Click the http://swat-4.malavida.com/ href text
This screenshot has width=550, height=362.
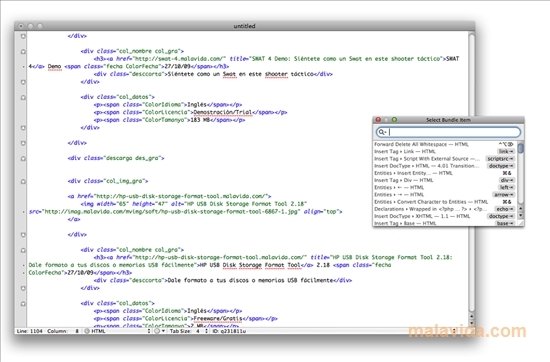pyautogui.click(x=179, y=59)
